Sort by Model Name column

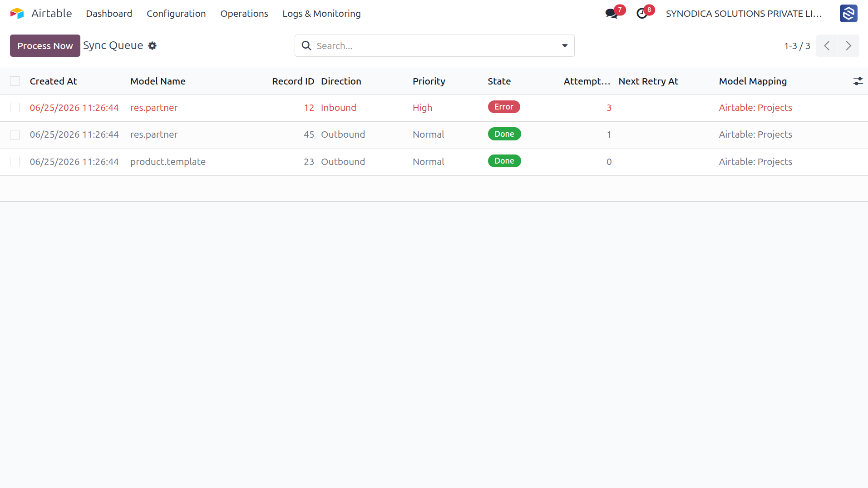(158, 81)
